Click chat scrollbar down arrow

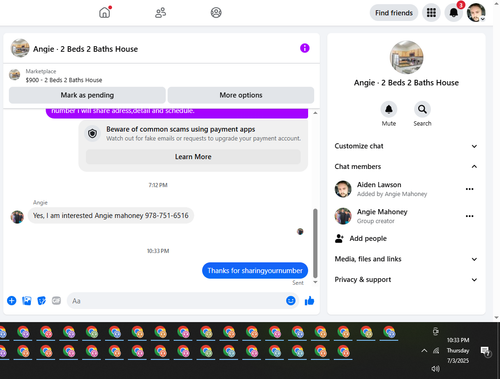[x=315, y=282]
